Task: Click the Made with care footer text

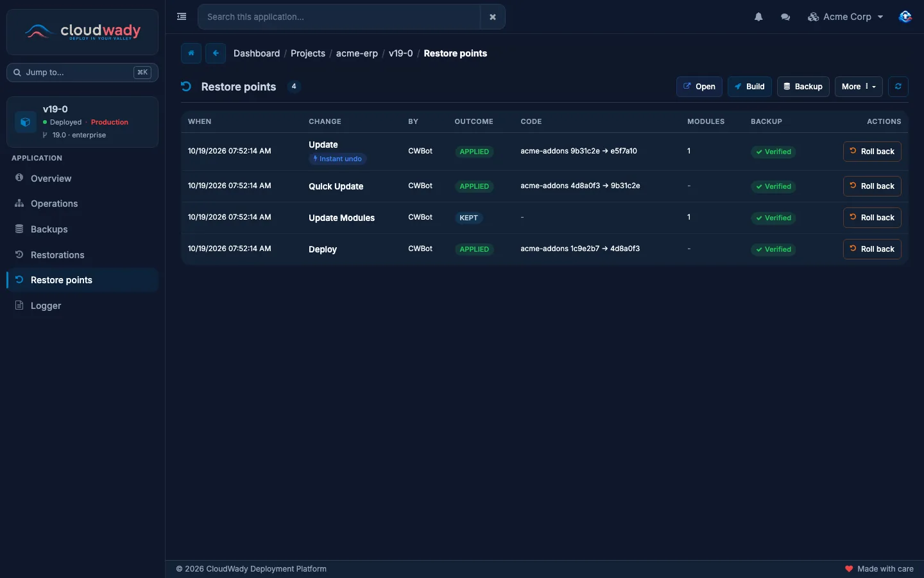Action: (886, 569)
